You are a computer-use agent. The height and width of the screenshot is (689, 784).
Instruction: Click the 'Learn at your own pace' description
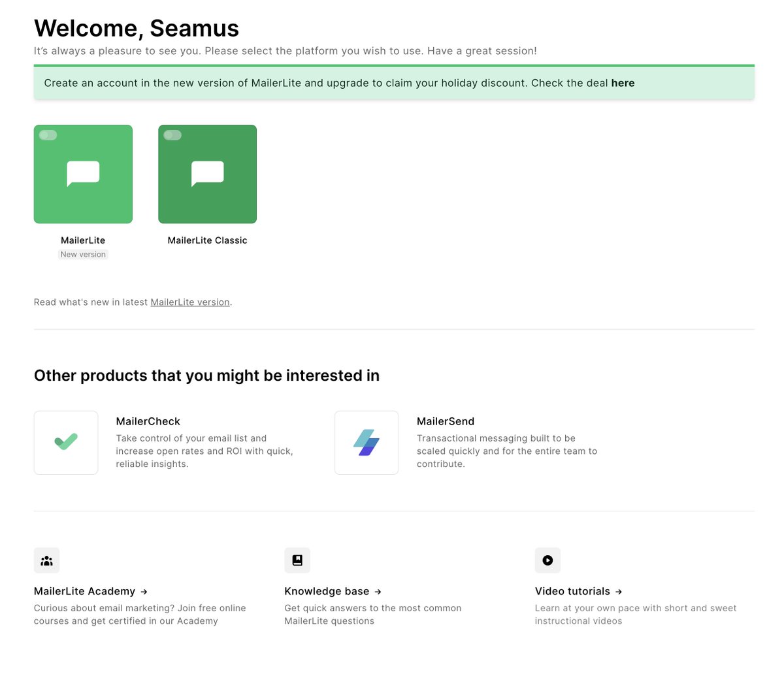click(636, 615)
